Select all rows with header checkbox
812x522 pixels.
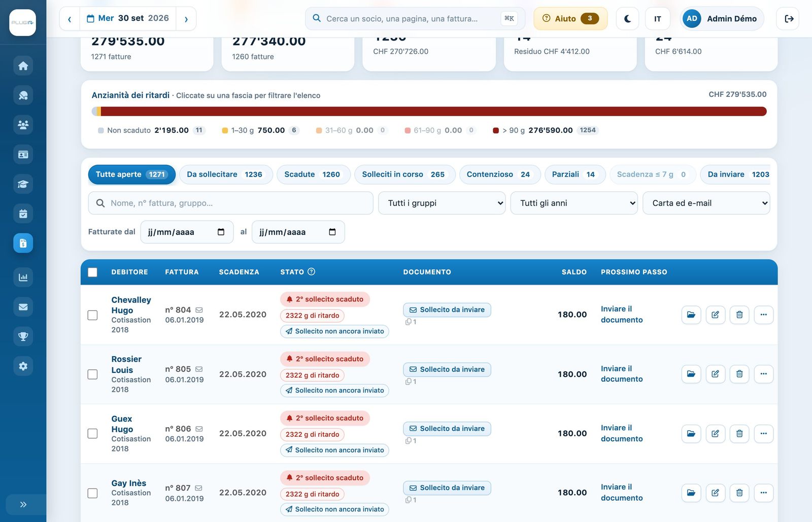[x=92, y=272]
